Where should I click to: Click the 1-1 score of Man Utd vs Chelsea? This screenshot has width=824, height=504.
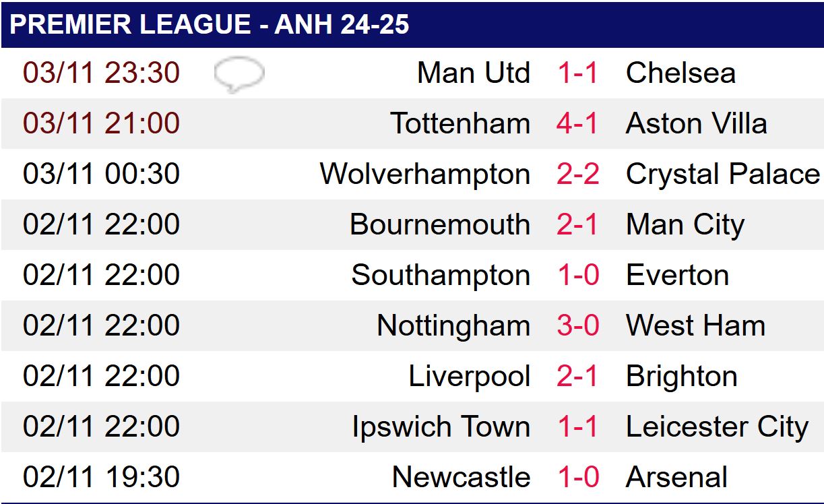577,73
